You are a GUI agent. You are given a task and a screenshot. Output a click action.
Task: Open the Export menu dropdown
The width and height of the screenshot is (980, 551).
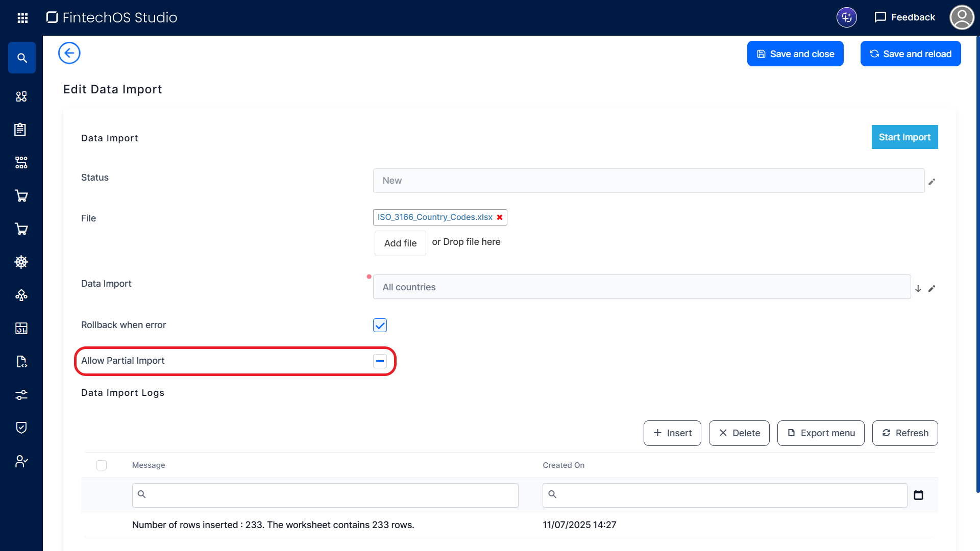tap(820, 433)
